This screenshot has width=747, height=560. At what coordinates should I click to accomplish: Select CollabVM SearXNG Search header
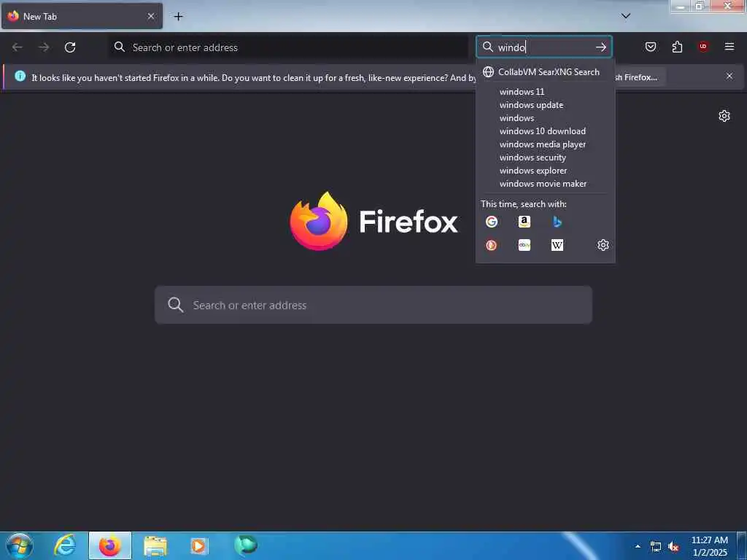pyautogui.click(x=546, y=72)
